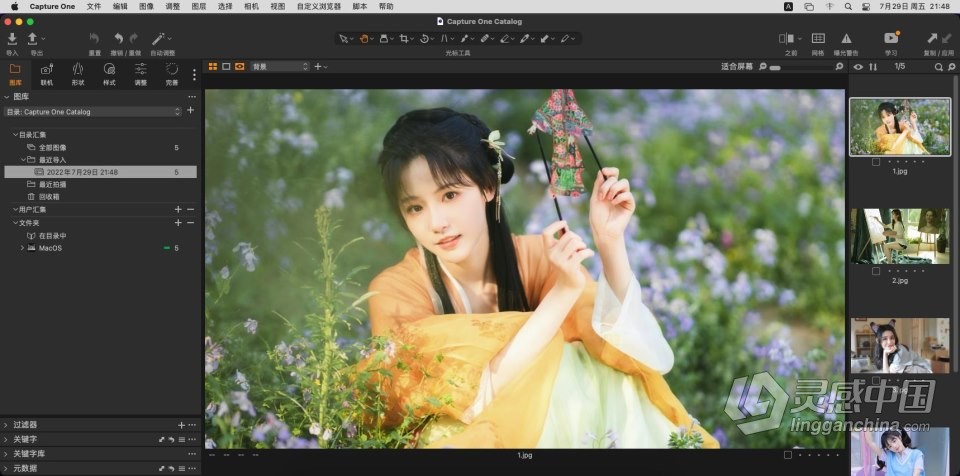960x476 pixels.
Task: Open the 调整 (Adjustments) menu in menu bar
Action: 173,6
